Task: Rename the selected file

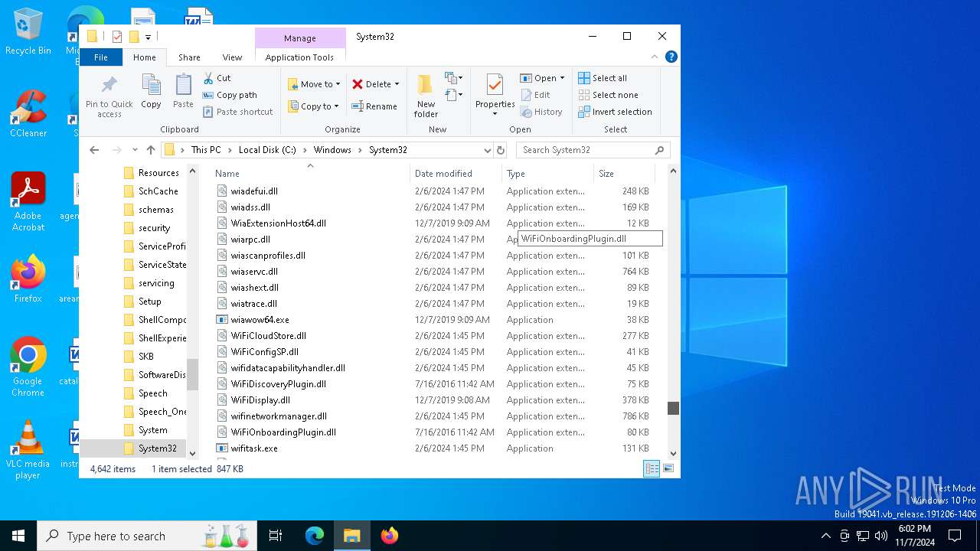Action: 374,106
